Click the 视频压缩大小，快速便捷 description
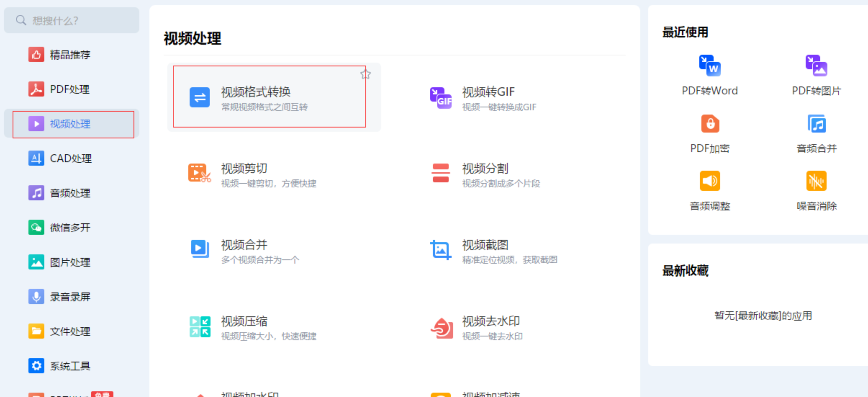 click(268, 336)
